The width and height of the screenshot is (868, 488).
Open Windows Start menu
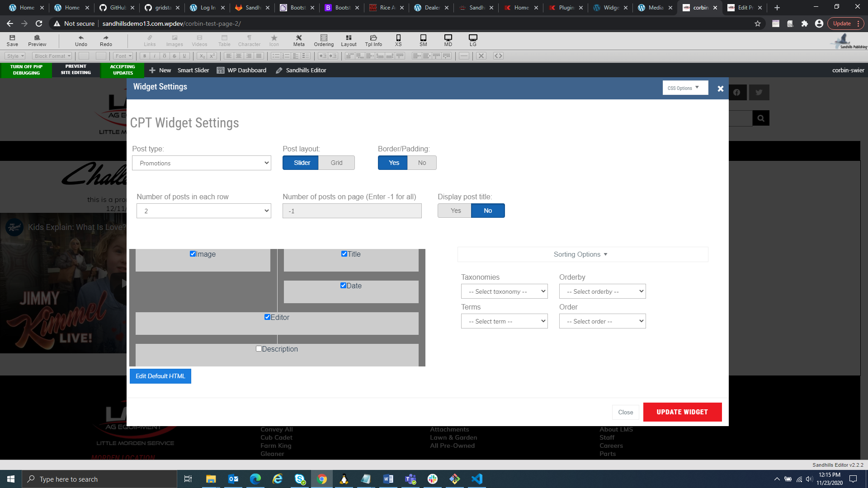point(11,479)
